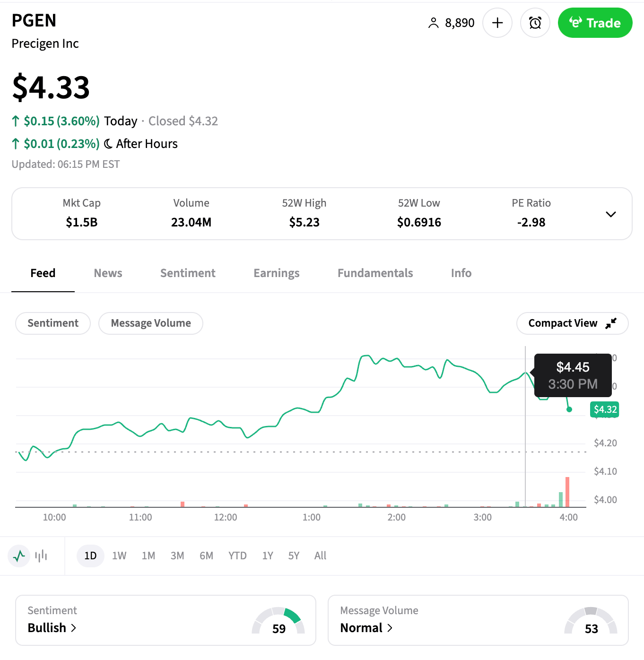Click the Message Volume gauge showing 53
644x660 pixels.
point(591,621)
